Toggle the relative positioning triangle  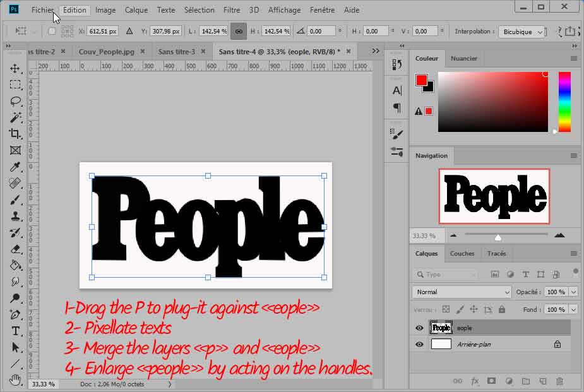pyautogui.click(x=129, y=32)
